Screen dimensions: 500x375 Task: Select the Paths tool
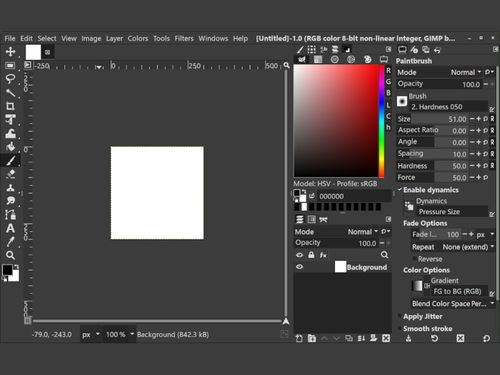click(x=10, y=215)
